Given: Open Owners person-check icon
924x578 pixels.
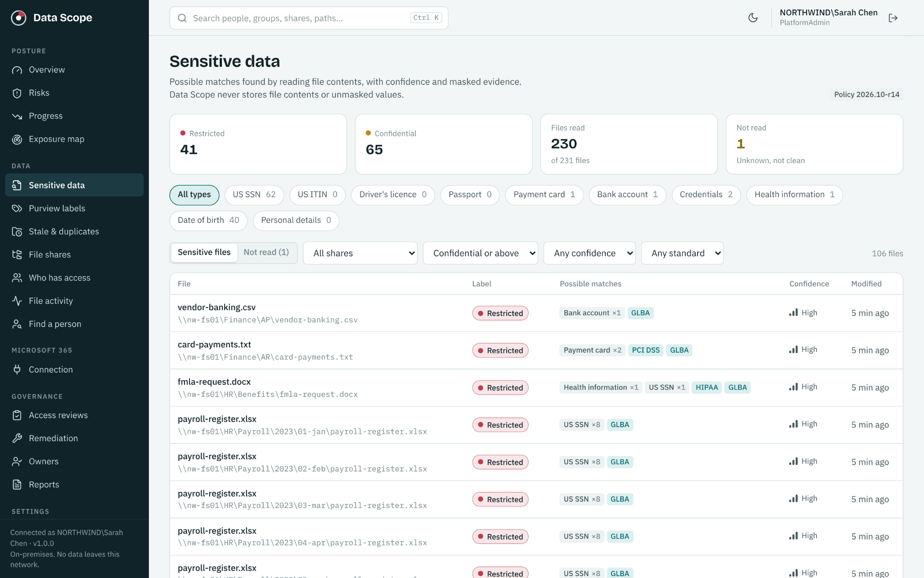Looking at the screenshot, I should (x=17, y=461).
